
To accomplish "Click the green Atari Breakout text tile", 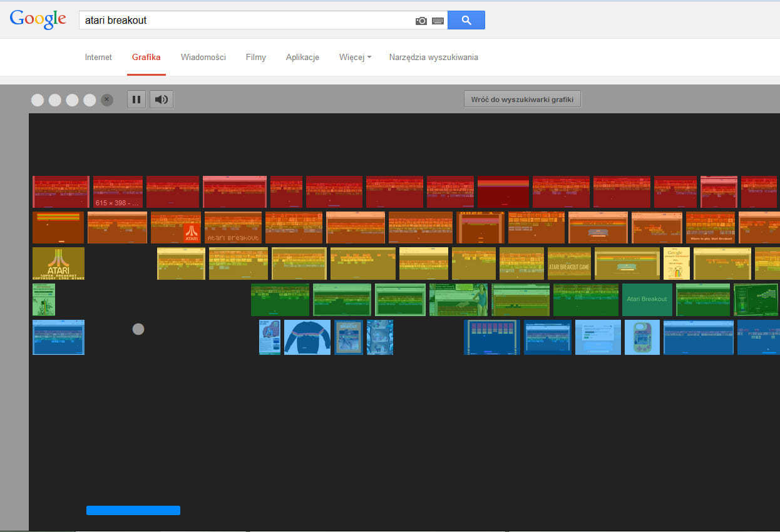I will 647,300.
